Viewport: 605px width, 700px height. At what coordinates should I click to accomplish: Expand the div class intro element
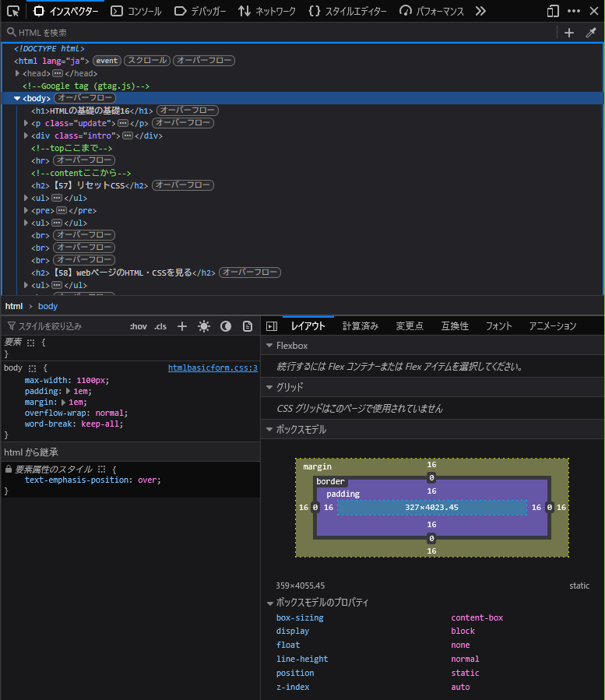pos(26,135)
